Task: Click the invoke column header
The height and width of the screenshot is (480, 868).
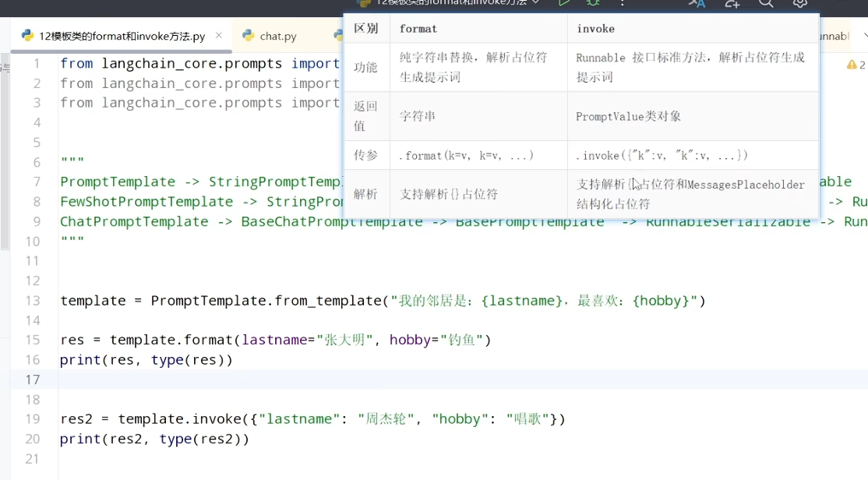Action: tap(595, 29)
